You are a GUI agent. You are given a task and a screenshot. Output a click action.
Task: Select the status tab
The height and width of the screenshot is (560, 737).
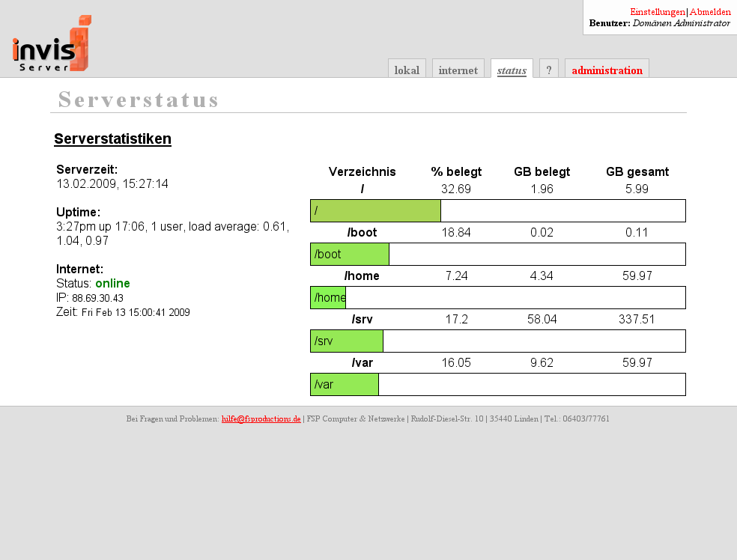[512, 70]
